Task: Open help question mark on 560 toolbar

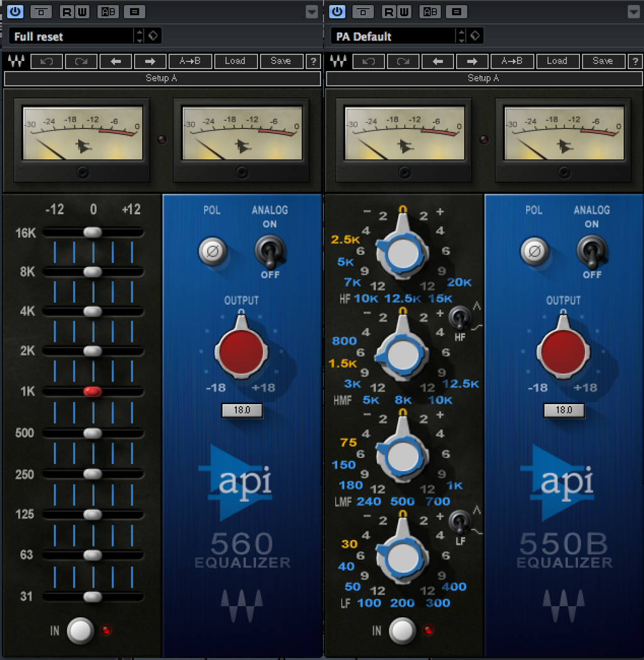Action: pos(313,62)
